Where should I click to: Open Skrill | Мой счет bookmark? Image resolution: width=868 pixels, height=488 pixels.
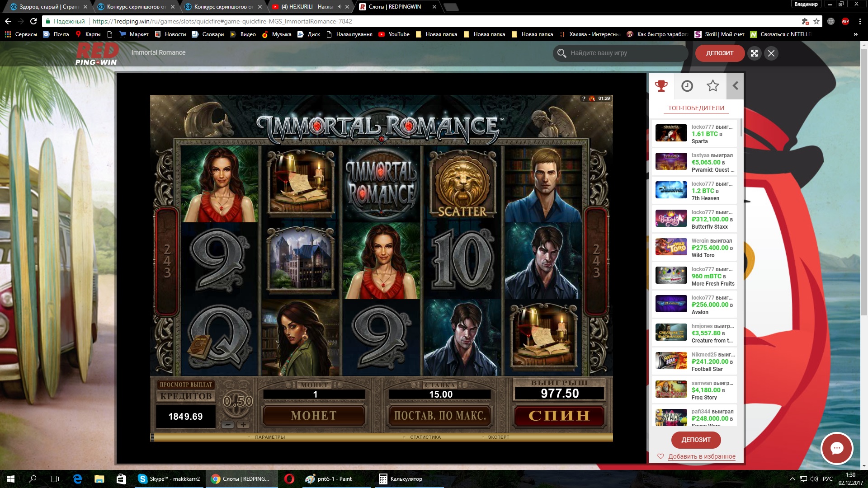pyautogui.click(x=719, y=34)
